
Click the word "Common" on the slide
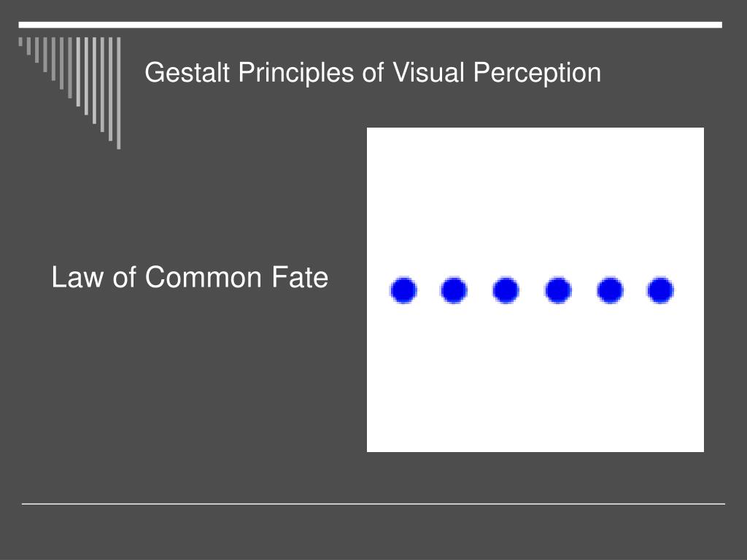point(204,277)
